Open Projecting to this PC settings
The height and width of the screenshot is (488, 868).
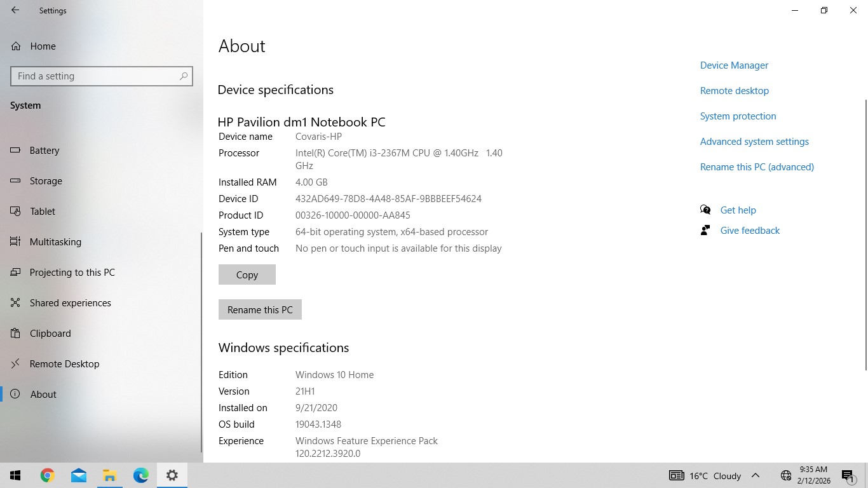pyautogui.click(x=72, y=273)
